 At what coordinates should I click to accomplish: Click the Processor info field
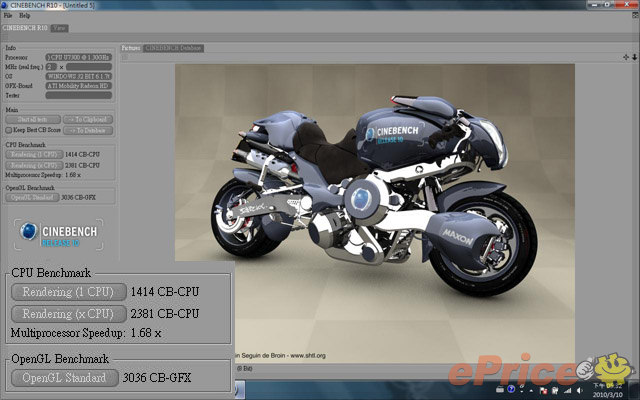point(78,57)
